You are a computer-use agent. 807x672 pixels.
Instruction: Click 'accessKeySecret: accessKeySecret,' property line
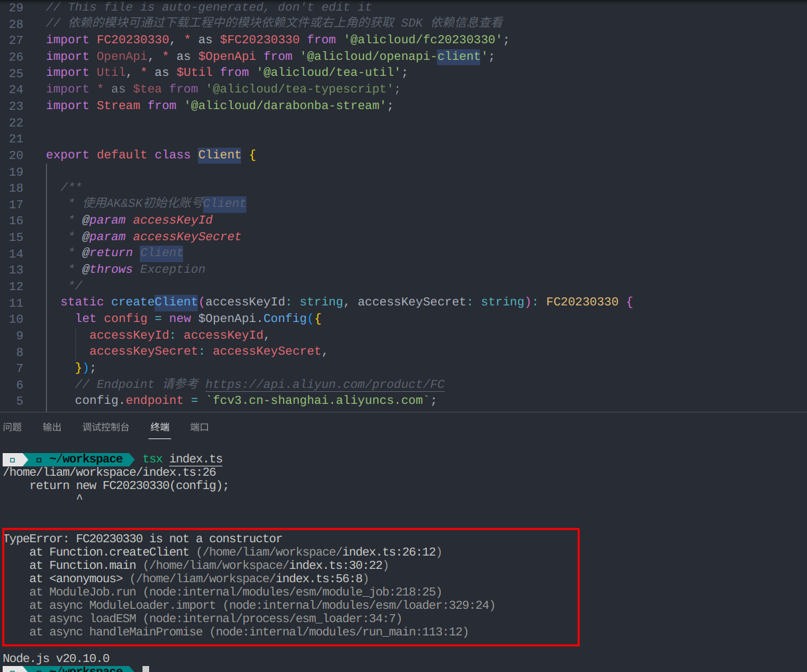point(208,351)
